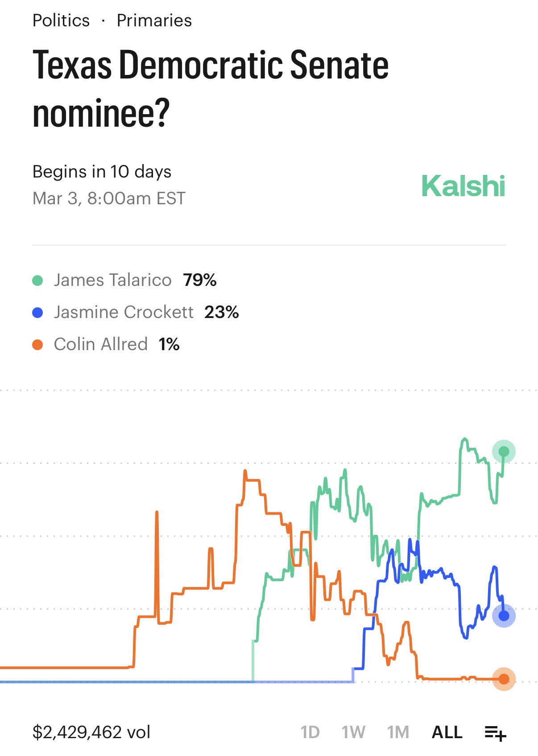Select the 1D time range

coord(310,732)
